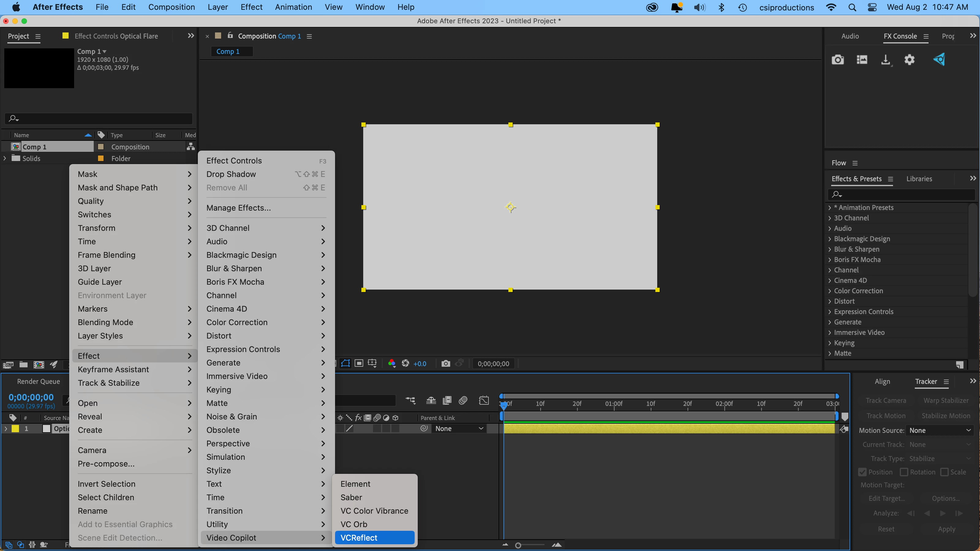Open the layer Parent None dropdown
The height and width of the screenshot is (551, 980).
459,429
